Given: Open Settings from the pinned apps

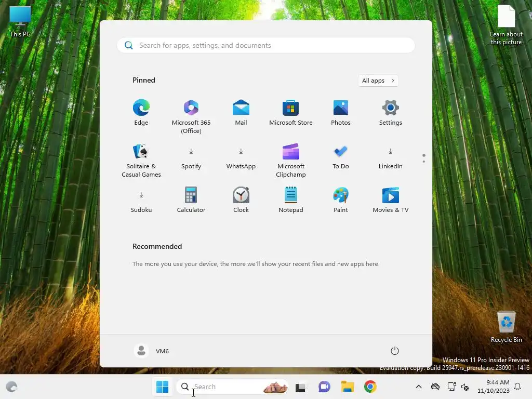Looking at the screenshot, I should click(391, 113).
